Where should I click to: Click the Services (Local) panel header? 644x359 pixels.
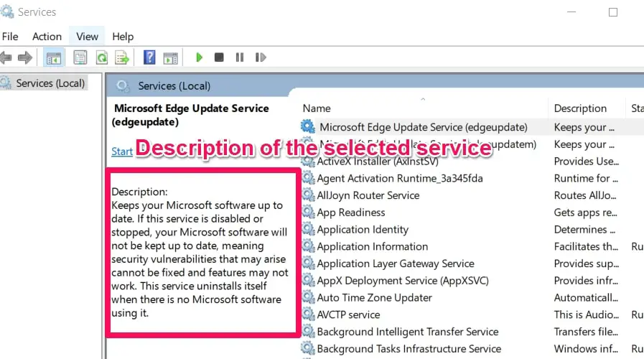pyautogui.click(x=174, y=86)
